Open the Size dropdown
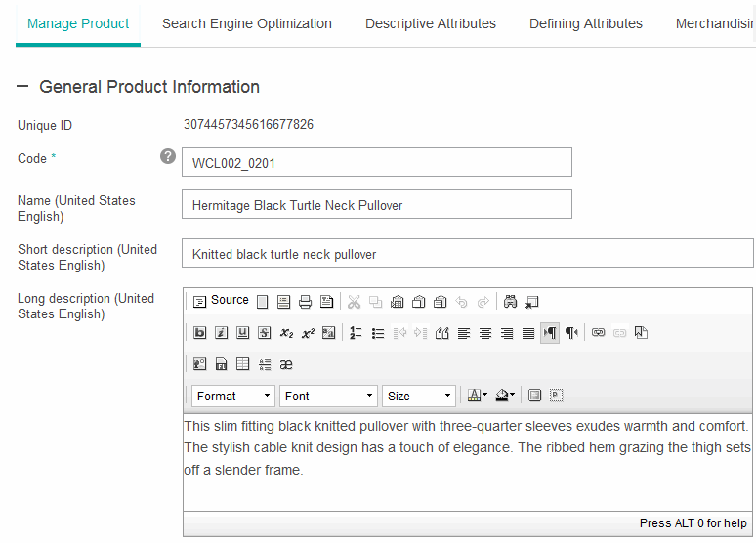The height and width of the screenshot is (543, 756). 419,396
